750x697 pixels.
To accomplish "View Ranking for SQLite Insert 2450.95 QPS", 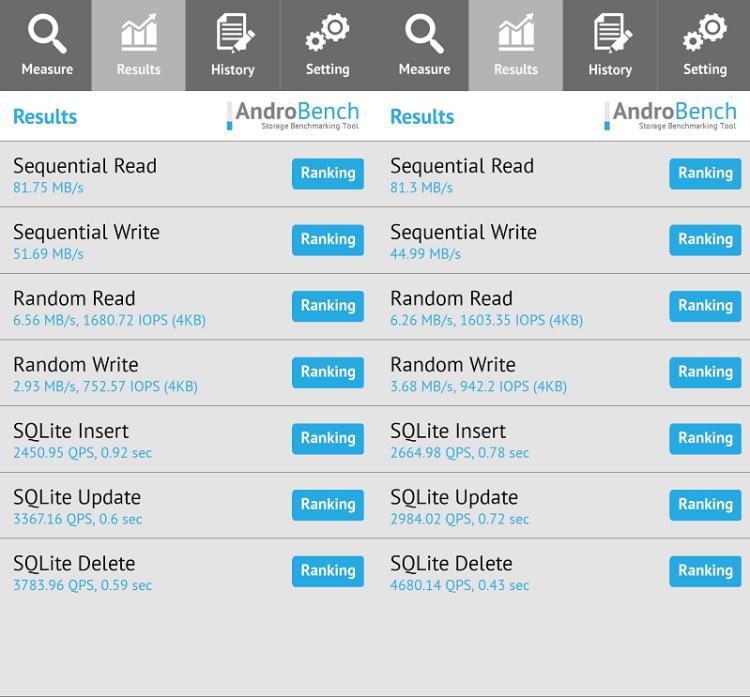I will 328,438.
